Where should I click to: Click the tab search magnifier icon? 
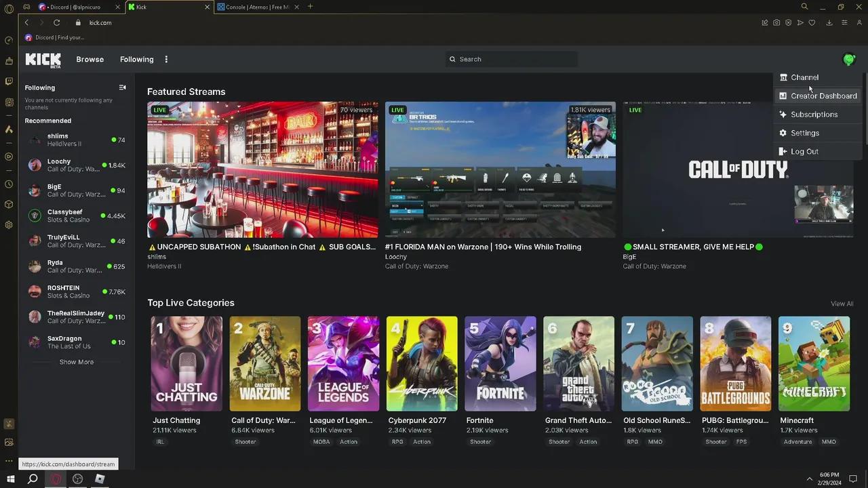804,7
